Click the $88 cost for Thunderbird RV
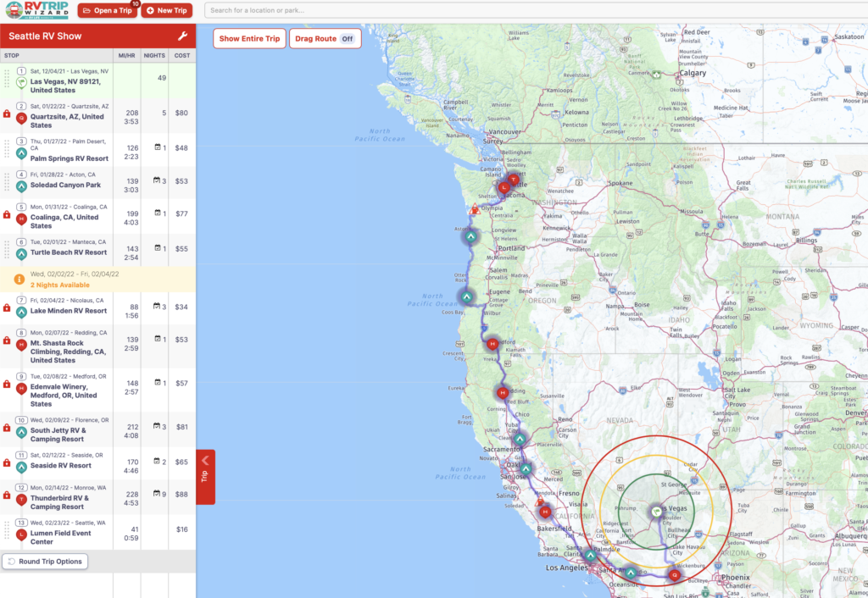868x598 pixels. click(181, 495)
